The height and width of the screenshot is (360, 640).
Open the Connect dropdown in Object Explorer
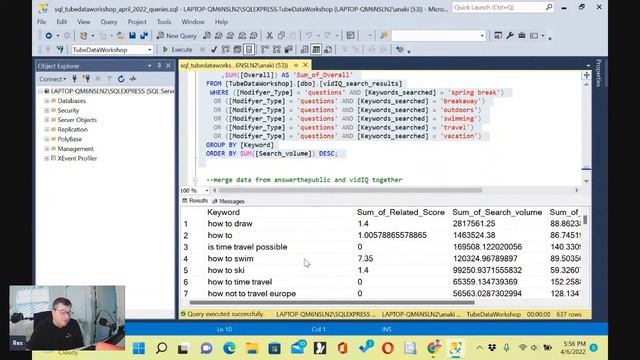point(53,79)
